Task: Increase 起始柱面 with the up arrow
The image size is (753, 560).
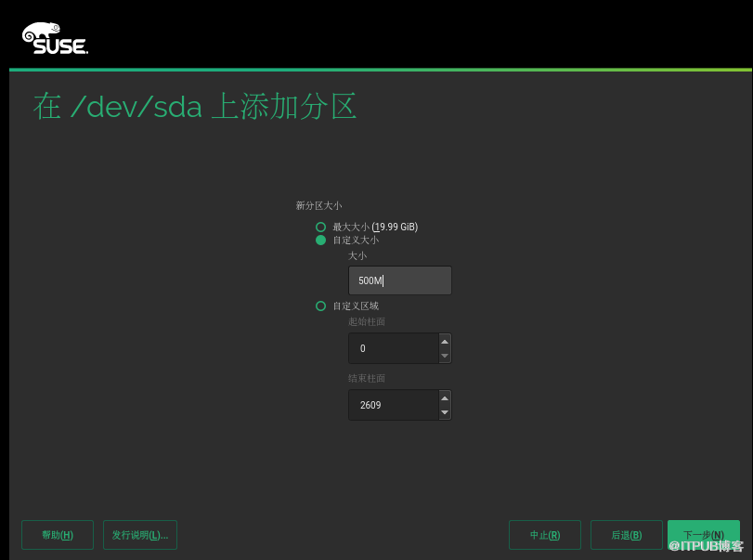Action: [x=444, y=341]
